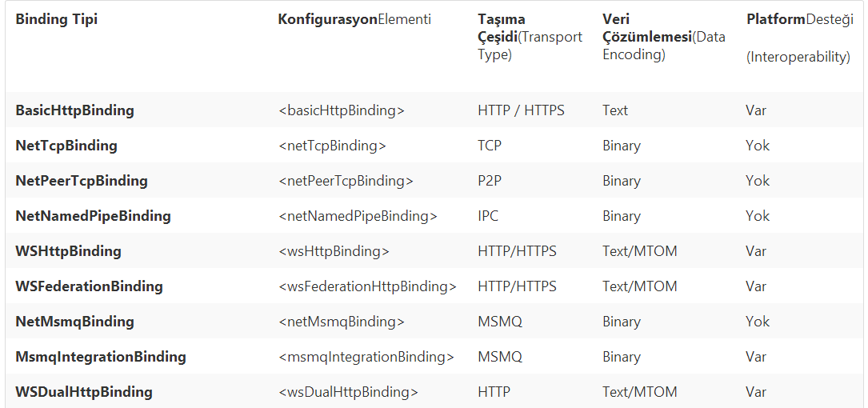The width and height of the screenshot is (868, 408).
Task: Select the NetPeerTcpBinding cell
Action: tap(82, 181)
